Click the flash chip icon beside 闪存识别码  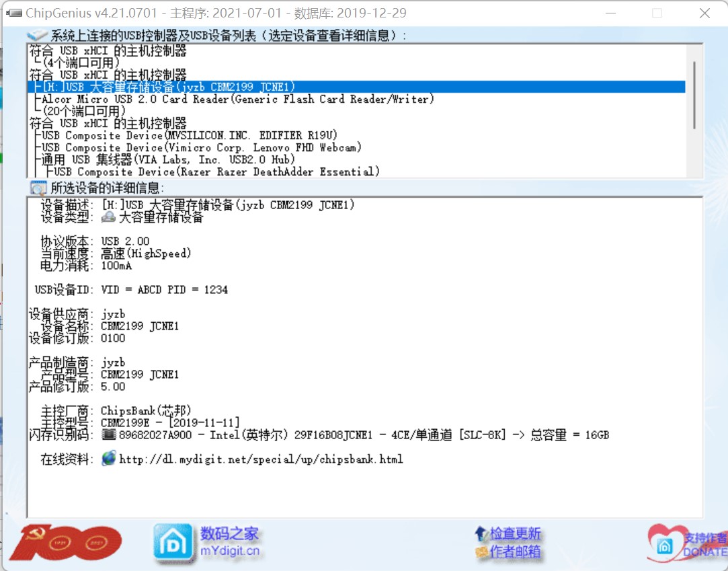click(108, 435)
